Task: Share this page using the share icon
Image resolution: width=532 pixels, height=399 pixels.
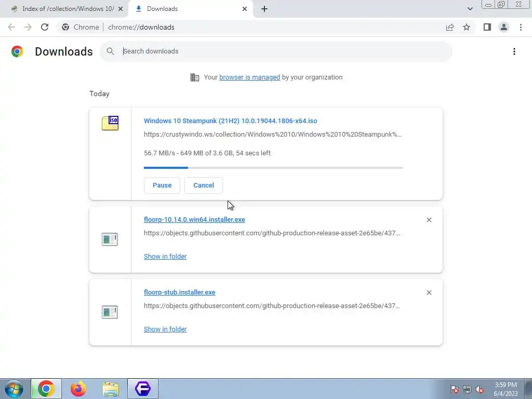Action: pyautogui.click(x=450, y=27)
